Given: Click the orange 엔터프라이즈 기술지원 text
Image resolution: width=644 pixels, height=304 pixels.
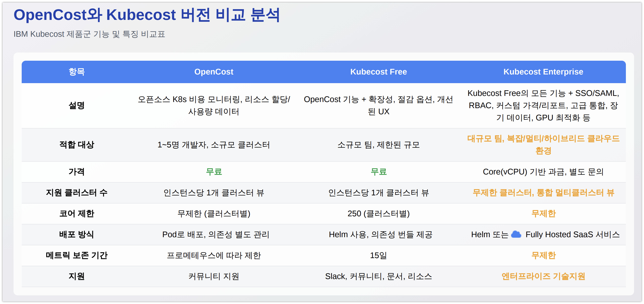Looking at the screenshot, I should click(x=543, y=276).
